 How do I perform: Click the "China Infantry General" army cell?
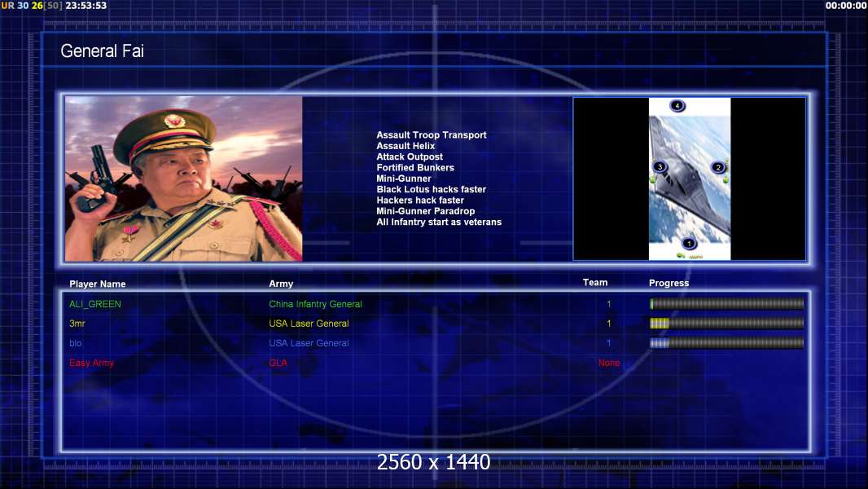pyautogui.click(x=316, y=304)
